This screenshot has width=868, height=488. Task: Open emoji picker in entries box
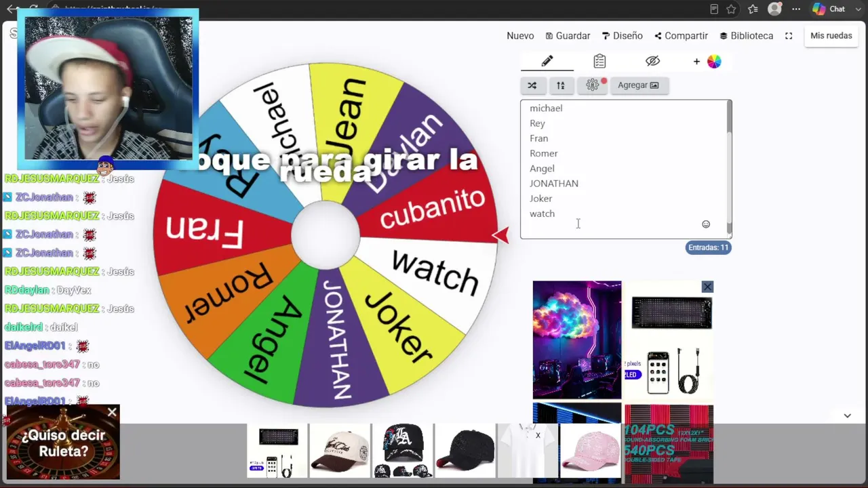(x=706, y=224)
